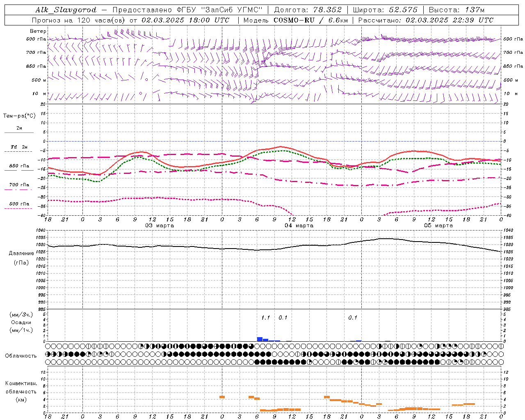Click the Осадки precipitation label
This screenshot has height=420, width=525.
tap(21, 322)
